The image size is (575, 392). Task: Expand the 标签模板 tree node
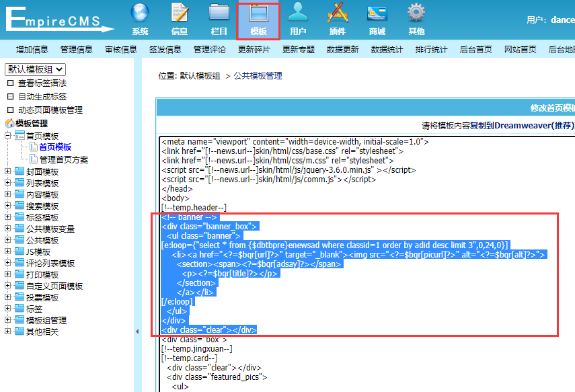(7, 217)
